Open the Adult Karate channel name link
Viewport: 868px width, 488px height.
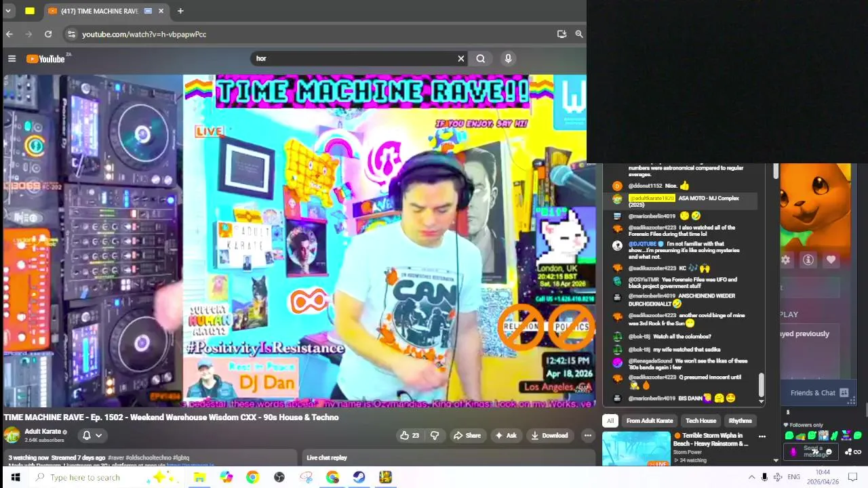tap(44, 431)
